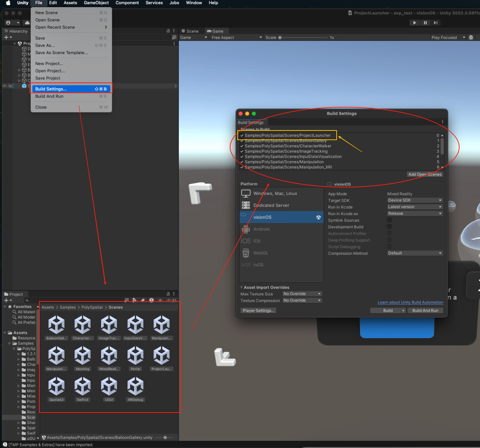
Task: Toggle the Hierarchy panel lock icon
Action: click(168, 31)
